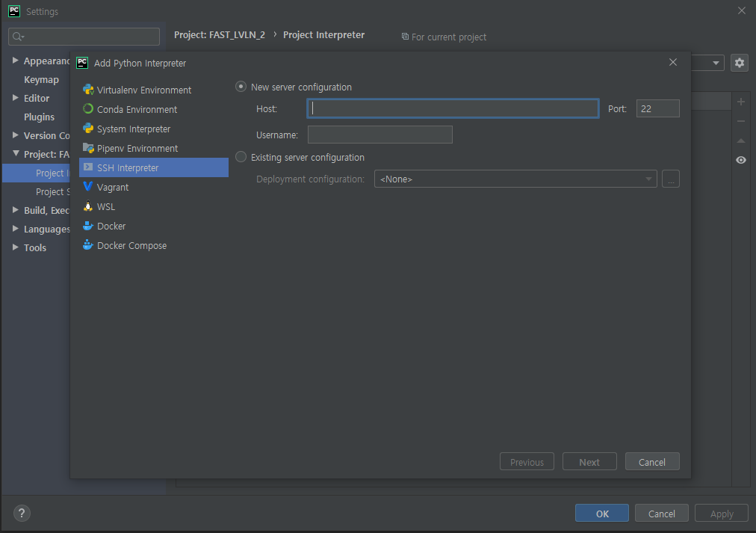Image resolution: width=756 pixels, height=533 pixels.
Task: Expand the Tools settings node
Action: [16, 247]
